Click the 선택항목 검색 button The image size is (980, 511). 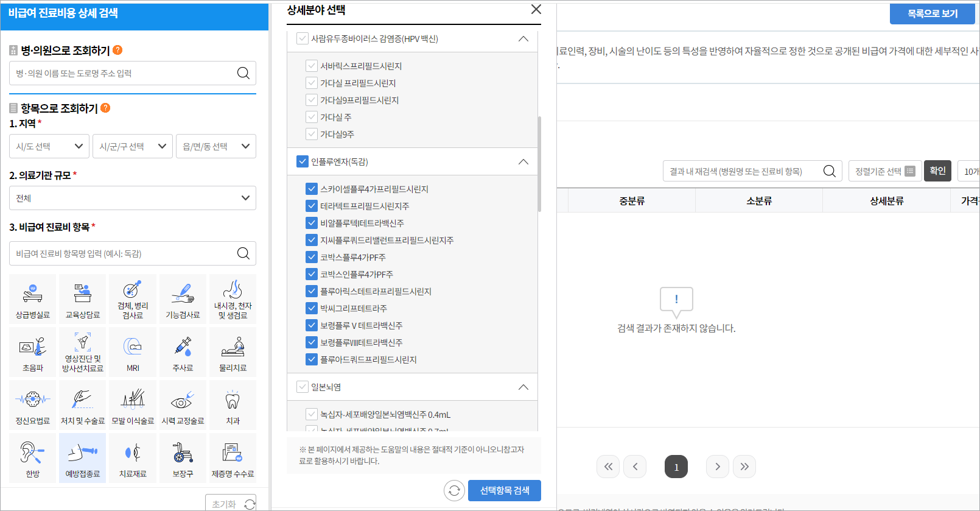(505, 490)
